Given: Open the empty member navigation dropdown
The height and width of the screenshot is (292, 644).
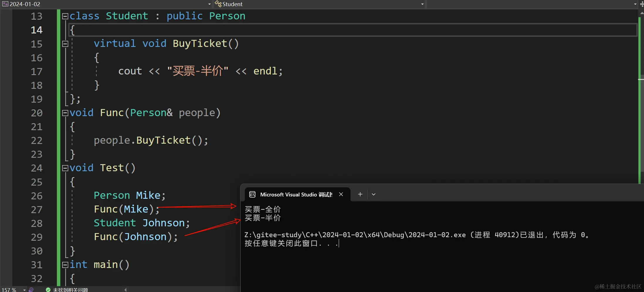Looking at the screenshot, I should [635, 4].
